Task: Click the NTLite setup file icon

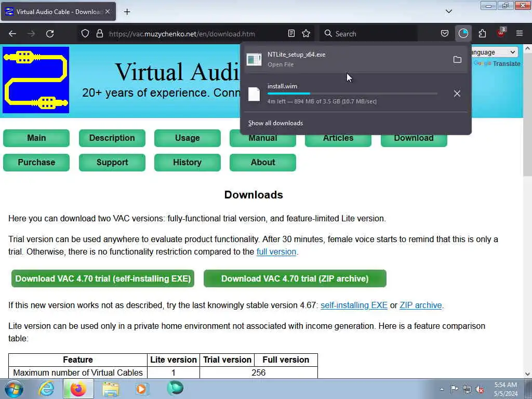Action: (x=254, y=60)
